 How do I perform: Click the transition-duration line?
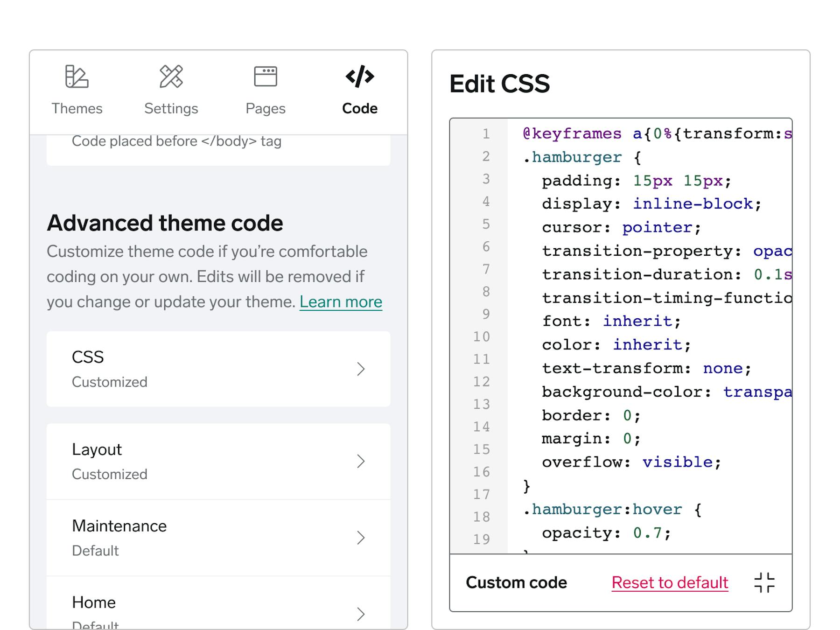(x=666, y=274)
